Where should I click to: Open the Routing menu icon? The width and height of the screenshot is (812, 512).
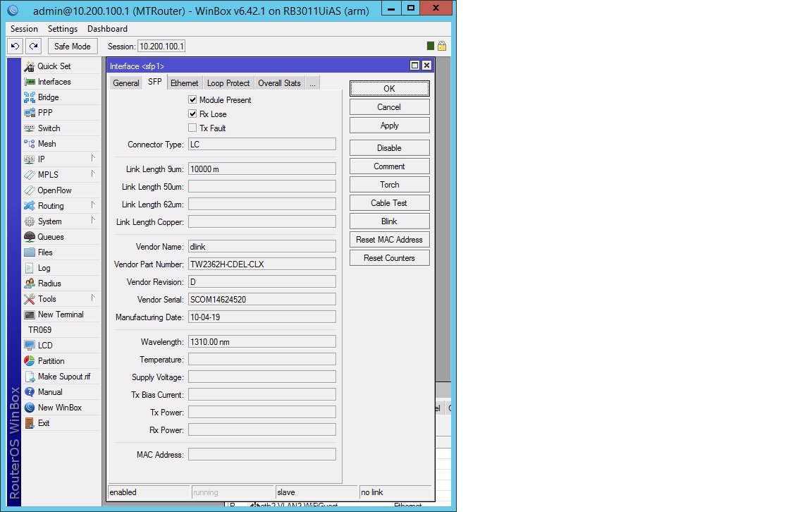click(x=30, y=206)
